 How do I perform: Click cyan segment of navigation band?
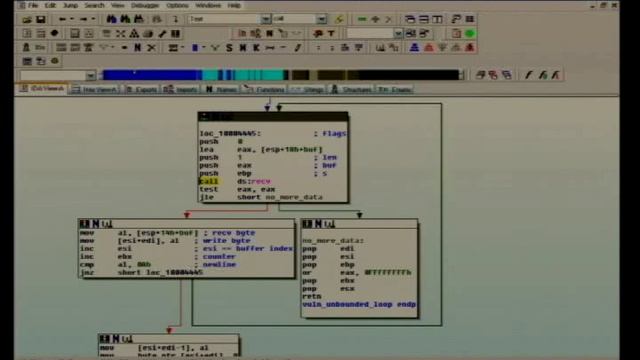[x=259, y=75]
